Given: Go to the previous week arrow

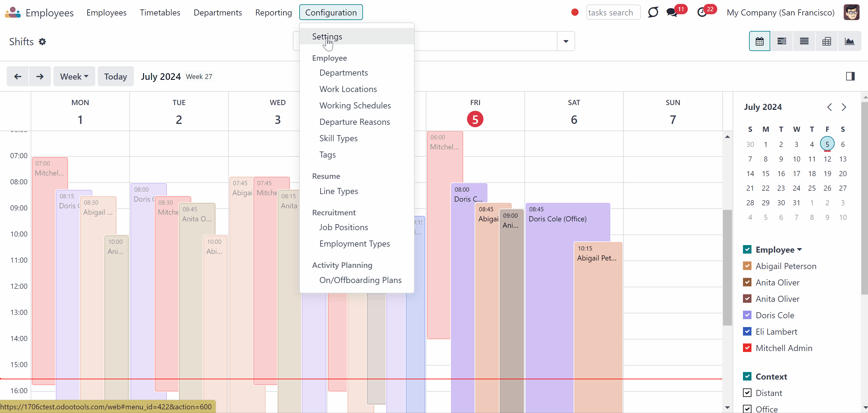Looking at the screenshot, I should pyautogui.click(x=18, y=76).
